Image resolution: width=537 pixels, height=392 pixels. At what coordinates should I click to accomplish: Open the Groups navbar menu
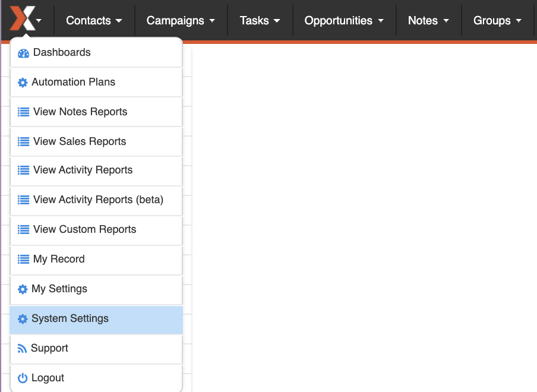coord(497,21)
